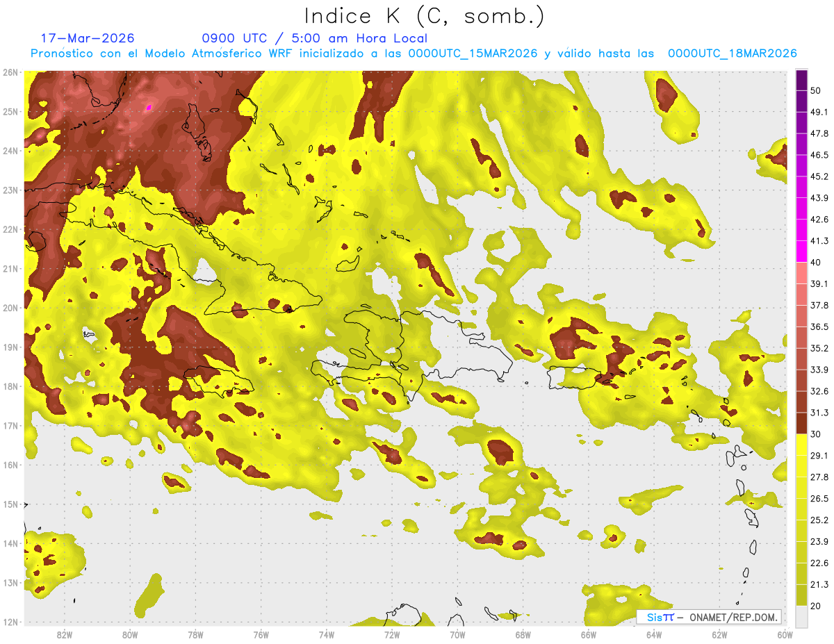Click latitude label '18N'
This screenshot has width=834, height=644.
(10, 386)
